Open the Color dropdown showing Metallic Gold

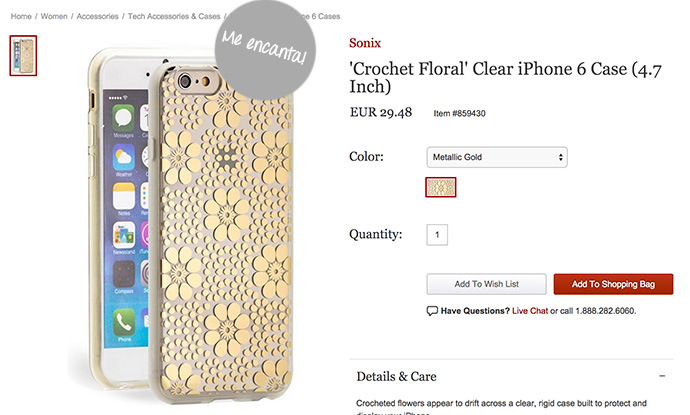coord(497,158)
